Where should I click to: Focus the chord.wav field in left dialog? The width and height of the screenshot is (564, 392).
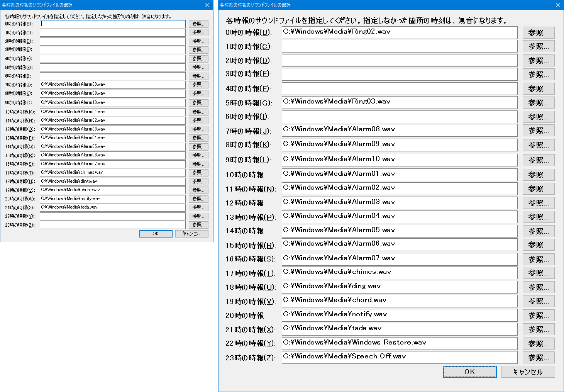pyautogui.click(x=113, y=190)
